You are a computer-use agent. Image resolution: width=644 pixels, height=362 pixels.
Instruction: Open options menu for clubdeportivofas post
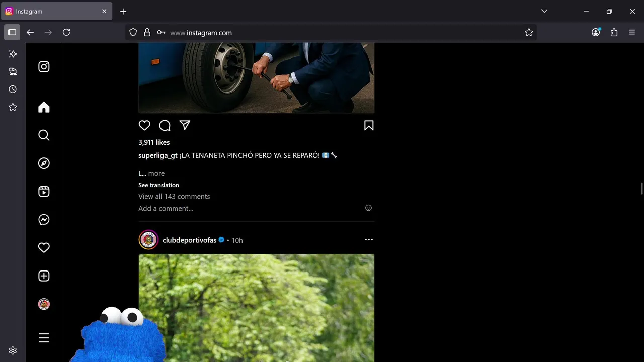[x=369, y=240]
